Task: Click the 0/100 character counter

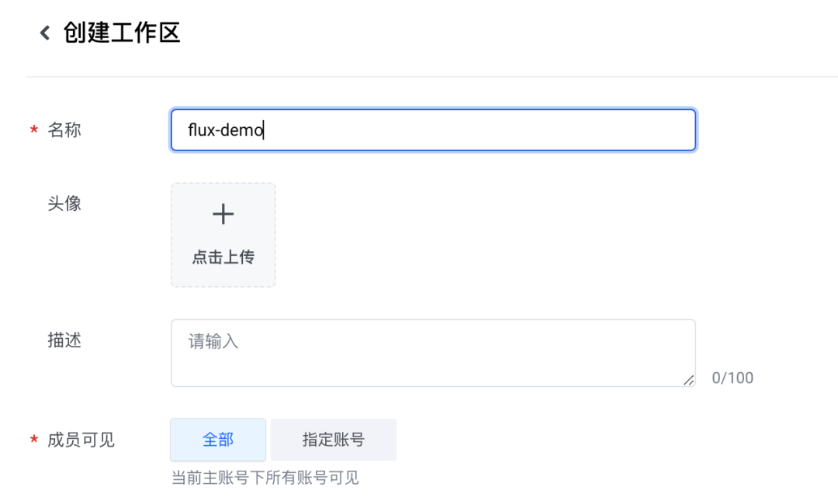Action: (x=732, y=378)
